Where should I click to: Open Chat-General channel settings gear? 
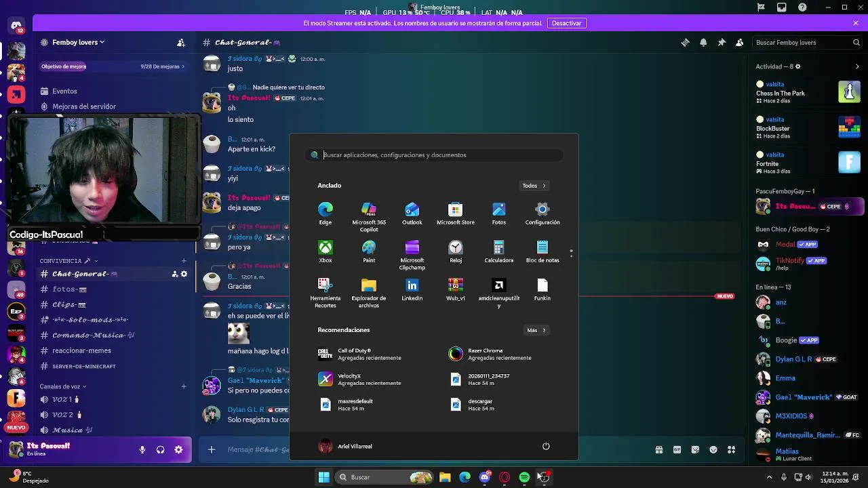point(184,274)
